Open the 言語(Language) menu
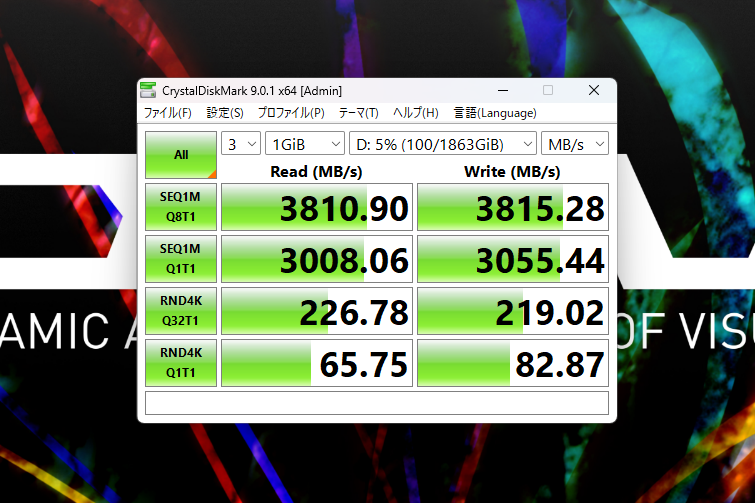Viewport: 755px width, 503px height. pyautogui.click(x=495, y=113)
